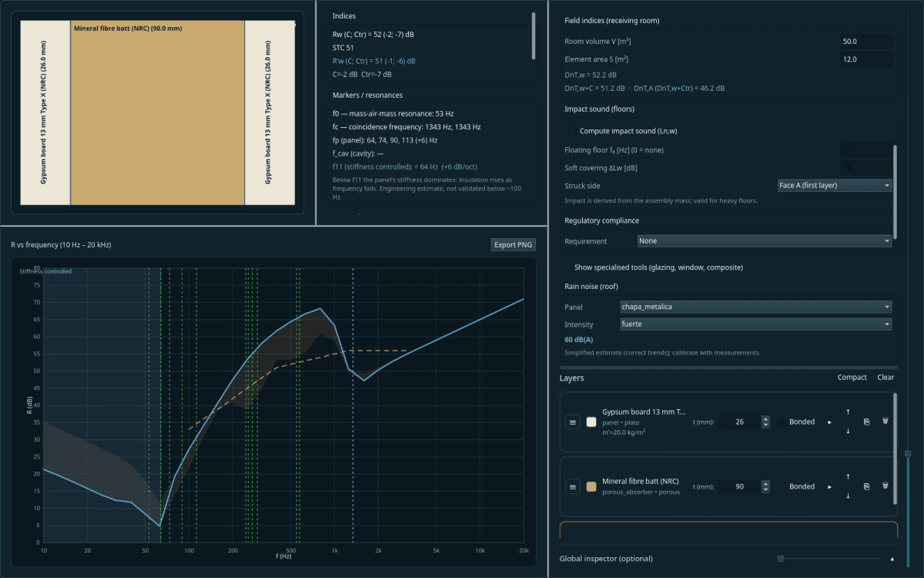This screenshot has width=924, height=578.
Task: Export the chart as PNG
Action: coord(513,245)
